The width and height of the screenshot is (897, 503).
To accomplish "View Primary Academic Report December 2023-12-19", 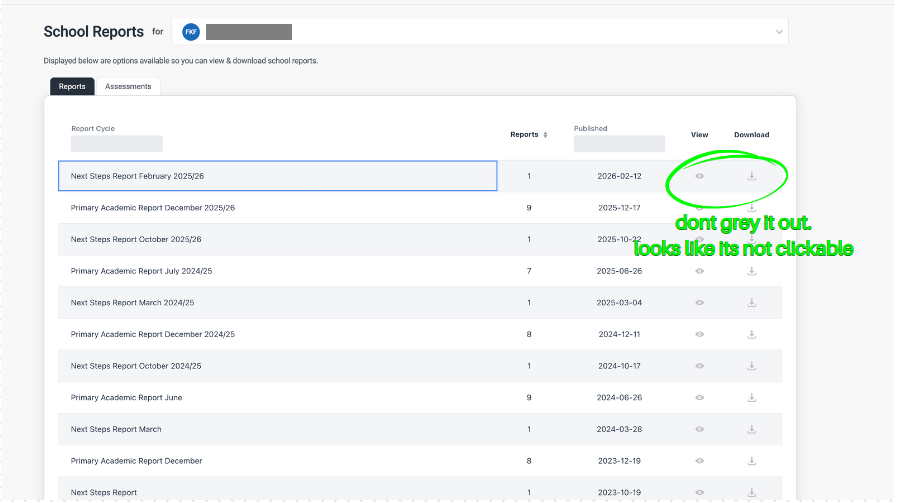I will [700, 461].
